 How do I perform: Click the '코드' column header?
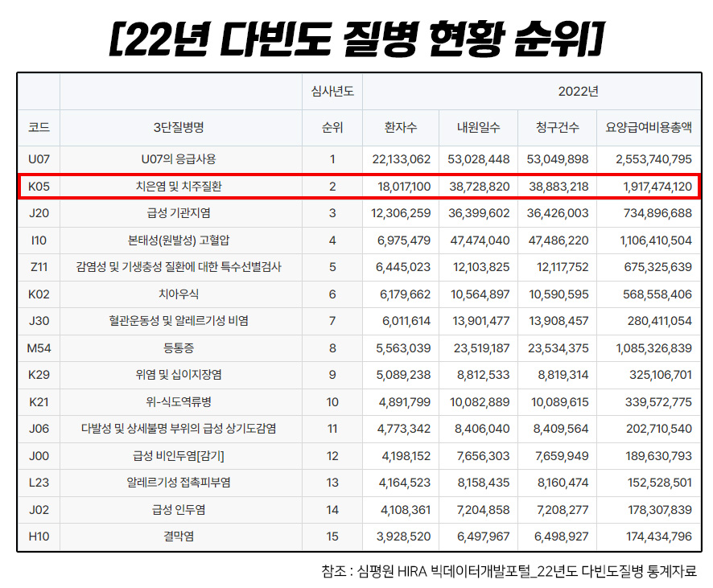(x=39, y=127)
